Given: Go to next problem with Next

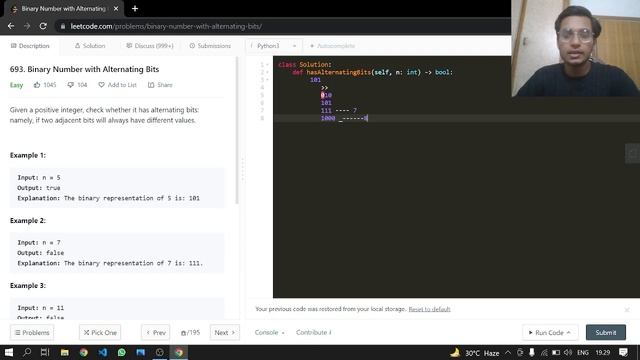Looking at the screenshot, I should pos(224,333).
